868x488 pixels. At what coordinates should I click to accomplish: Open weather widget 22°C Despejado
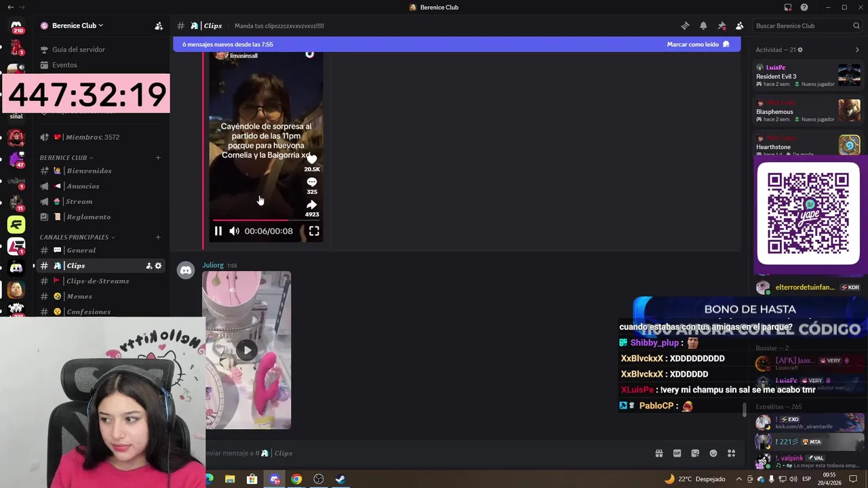(695, 479)
